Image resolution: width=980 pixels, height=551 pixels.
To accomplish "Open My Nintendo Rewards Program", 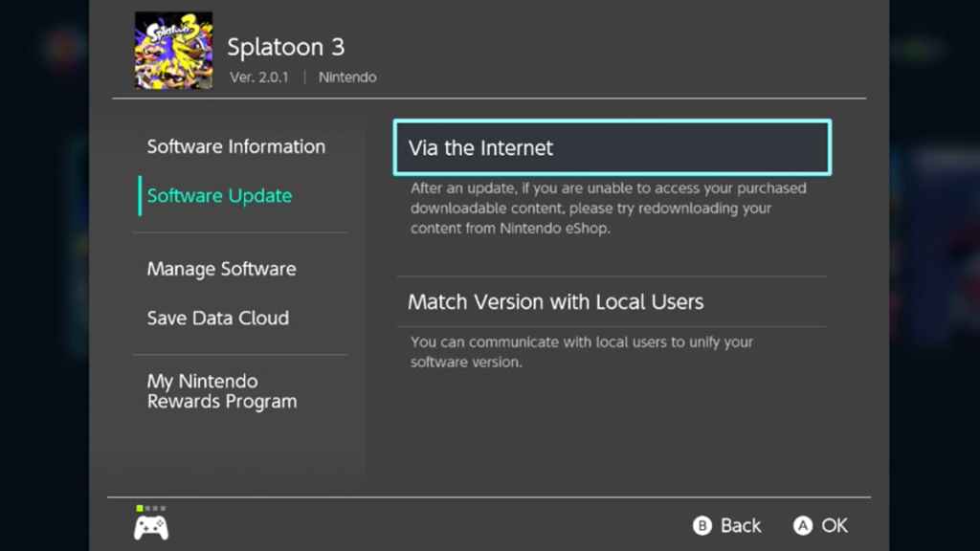I will coord(221,391).
